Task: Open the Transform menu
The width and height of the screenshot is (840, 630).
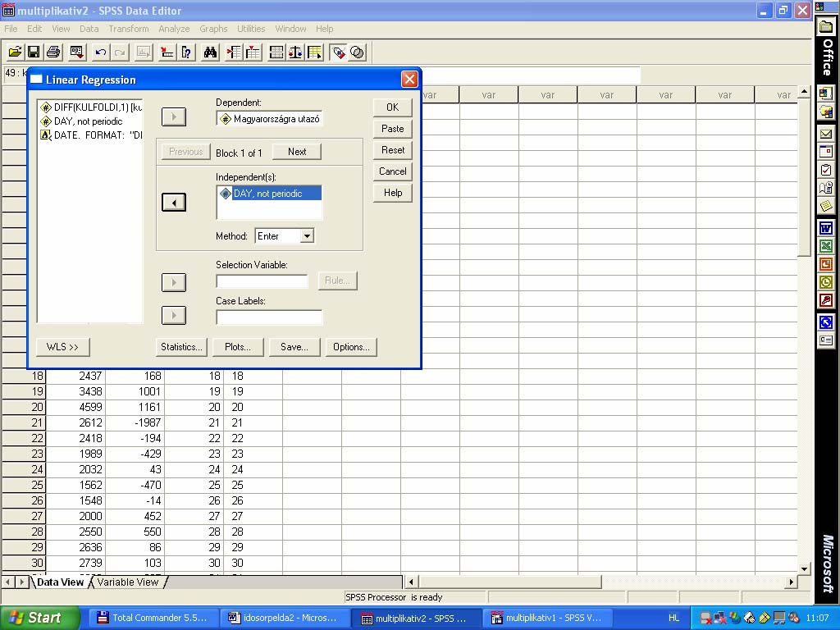Action: pos(129,29)
